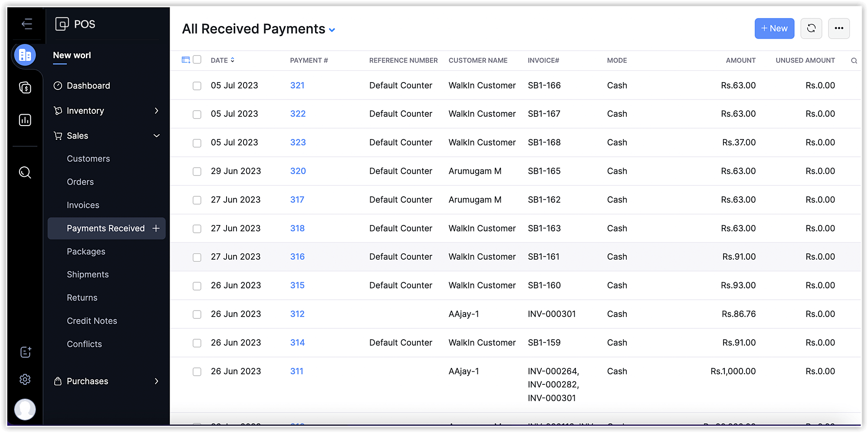Select the checkbox for payment 316
The height and width of the screenshot is (433, 868).
pyautogui.click(x=197, y=257)
